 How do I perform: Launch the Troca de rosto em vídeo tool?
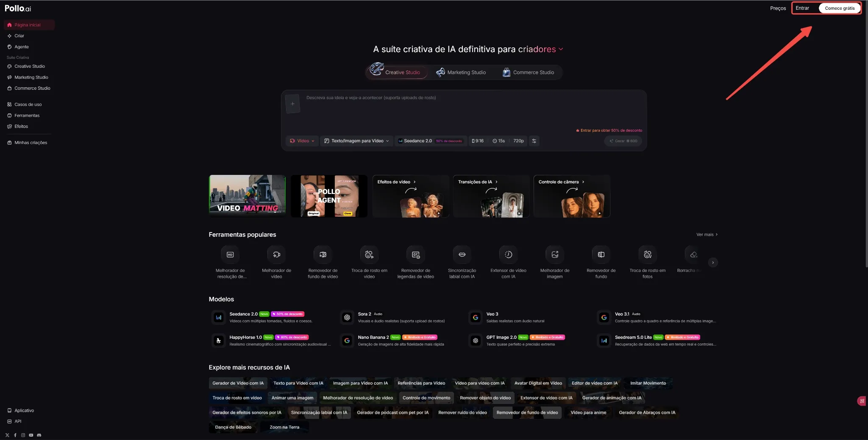369,255
